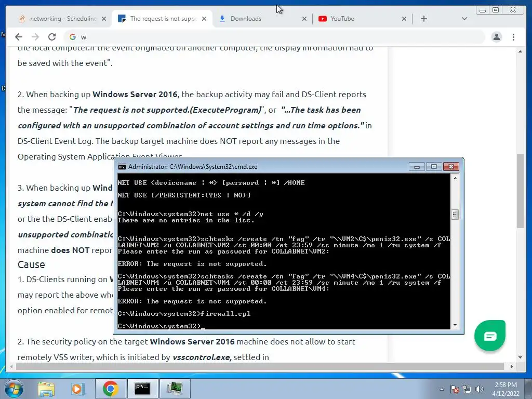Close the cmd.exe window

tap(451, 167)
